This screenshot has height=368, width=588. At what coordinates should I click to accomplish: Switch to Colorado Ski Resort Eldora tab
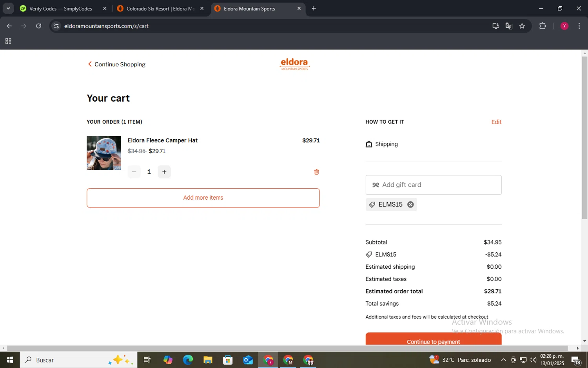tap(160, 9)
